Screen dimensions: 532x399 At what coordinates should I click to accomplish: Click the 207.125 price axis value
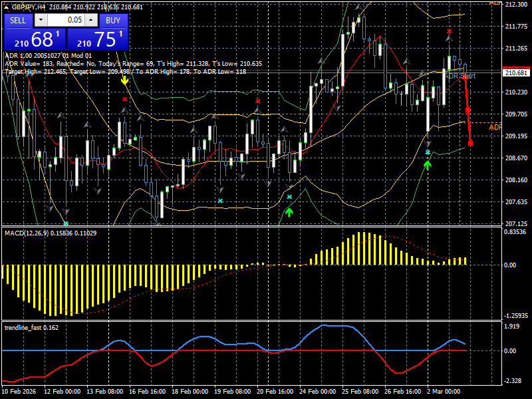517,224
